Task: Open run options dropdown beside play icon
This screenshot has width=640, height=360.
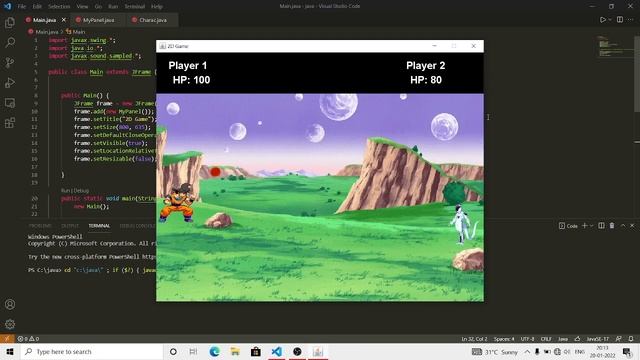Action: click(x=610, y=20)
